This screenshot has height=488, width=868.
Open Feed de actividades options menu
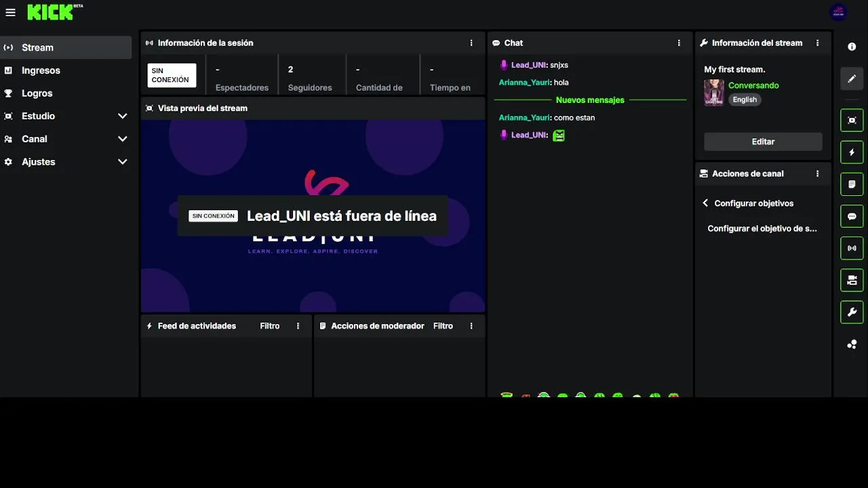coord(298,326)
